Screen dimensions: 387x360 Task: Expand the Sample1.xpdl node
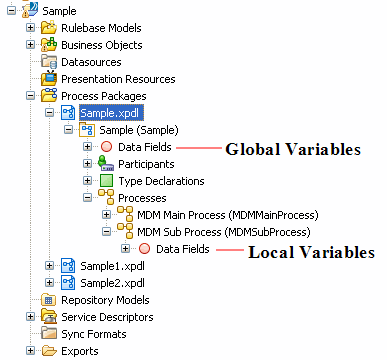[49, 266]
